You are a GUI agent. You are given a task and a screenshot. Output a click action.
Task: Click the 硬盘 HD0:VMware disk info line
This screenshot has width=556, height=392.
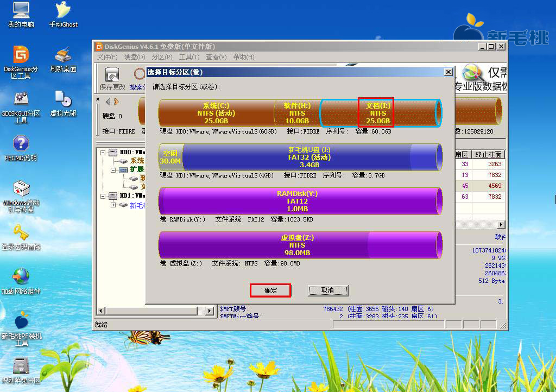275,131
